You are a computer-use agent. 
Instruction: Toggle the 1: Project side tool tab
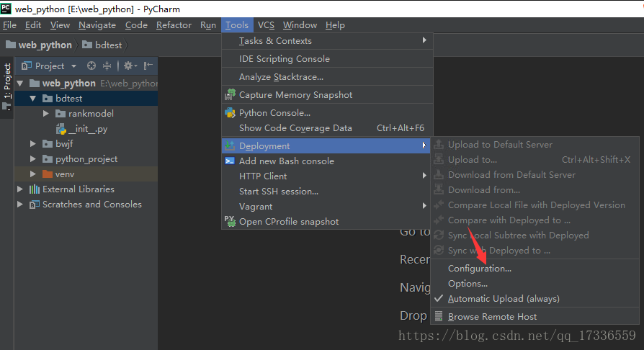pyautogui.click(x=7, y=86)
